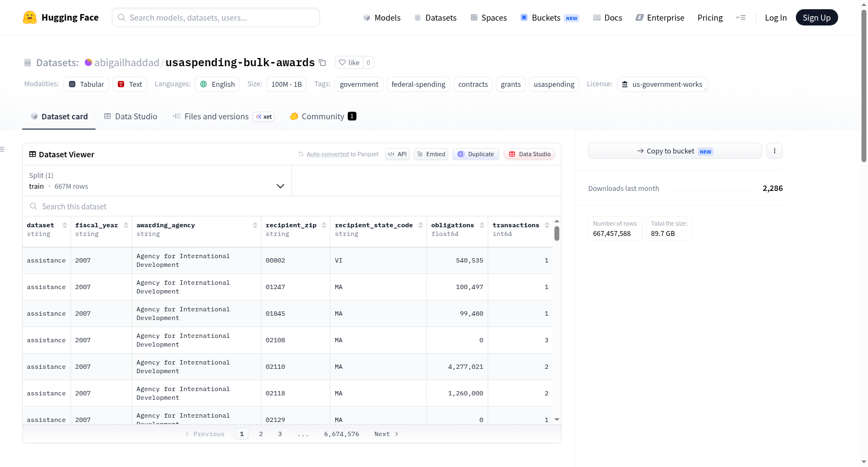Open the us-government-works license tag
The width and height of the screenshot is (868, 467).
pyautogui.click(x=662, y=84)
